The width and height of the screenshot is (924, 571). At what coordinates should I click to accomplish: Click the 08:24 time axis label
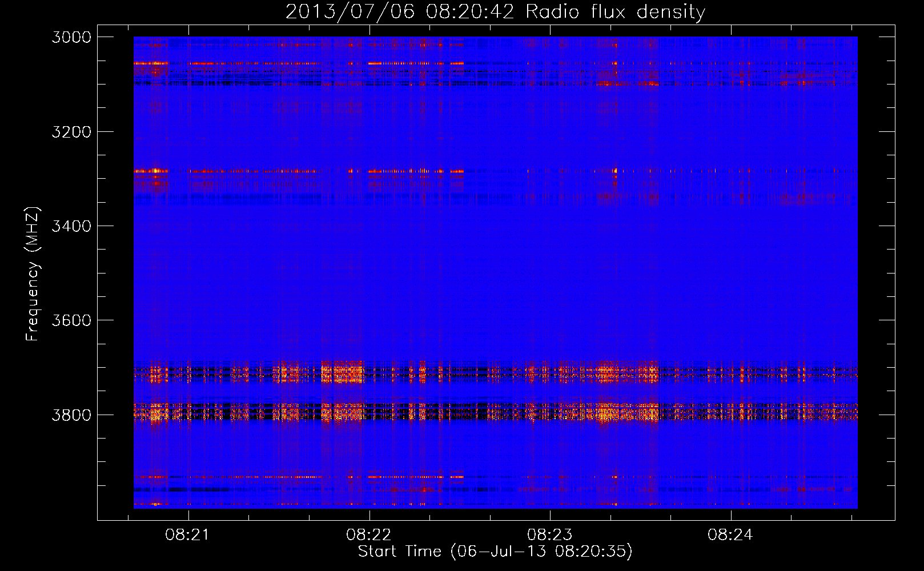[730, 535]
